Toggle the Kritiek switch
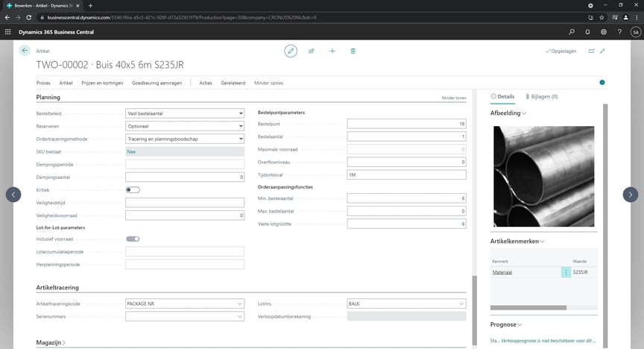 pos(133,190)
